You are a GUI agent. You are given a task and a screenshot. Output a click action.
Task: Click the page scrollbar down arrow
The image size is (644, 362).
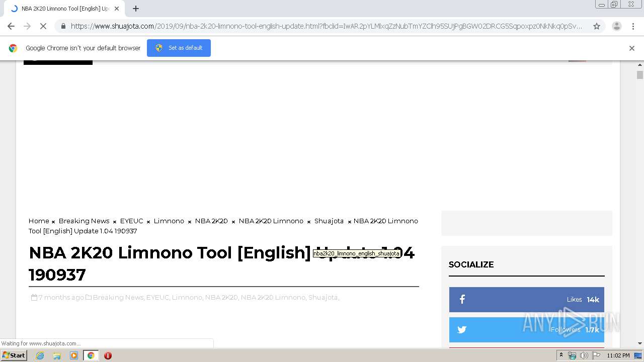tap(640, 343)
